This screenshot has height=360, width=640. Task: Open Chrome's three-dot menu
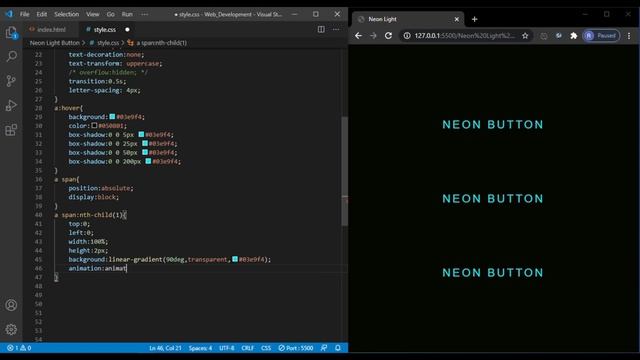coord(629,36)
